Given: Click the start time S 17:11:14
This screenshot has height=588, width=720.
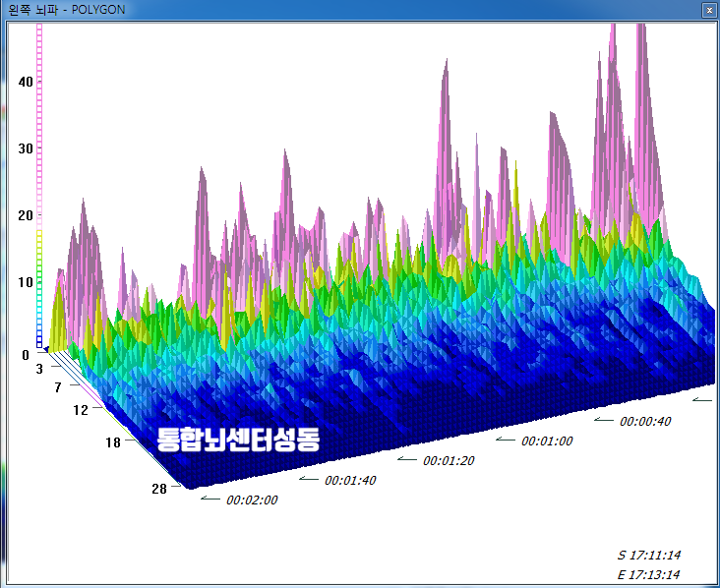Looking at the screenshot, I should [648, 555].
